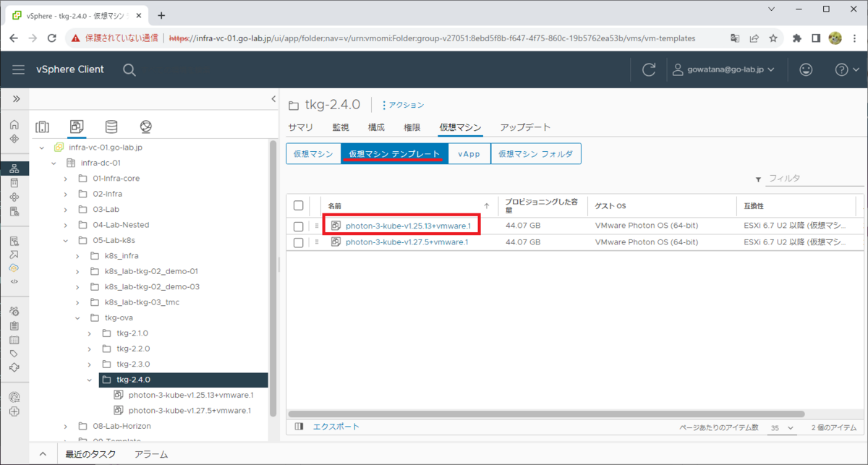Open Global Inventory Lists icon in sidebar

tap(14, 212)
